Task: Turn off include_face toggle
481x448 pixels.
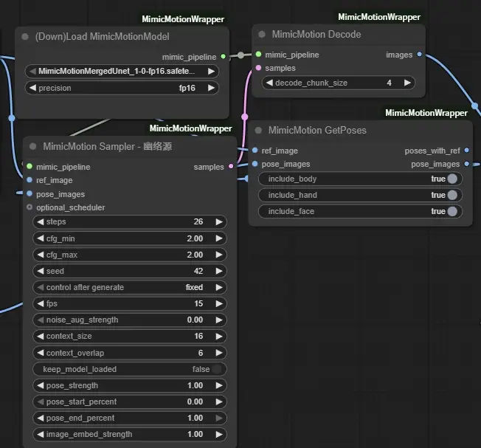Action: pos(451,211)
